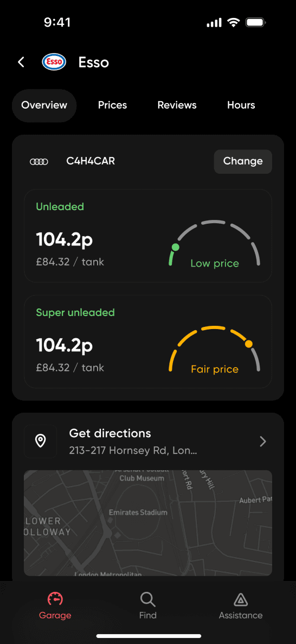
Task: Tap the Wi-Fi status icon
Action: pos(233,23)
